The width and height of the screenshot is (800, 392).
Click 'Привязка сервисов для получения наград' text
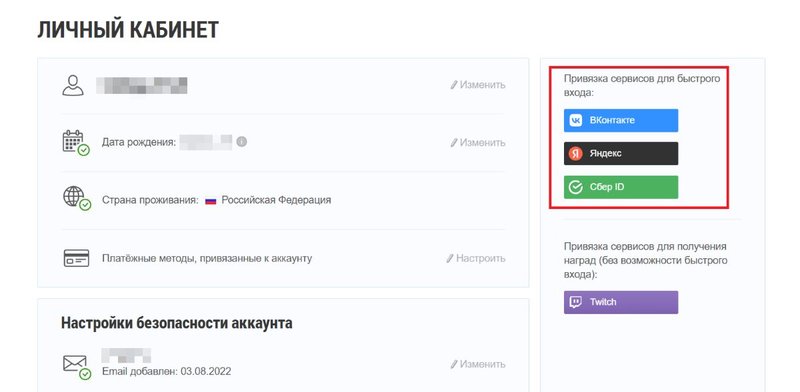point(645,260)
